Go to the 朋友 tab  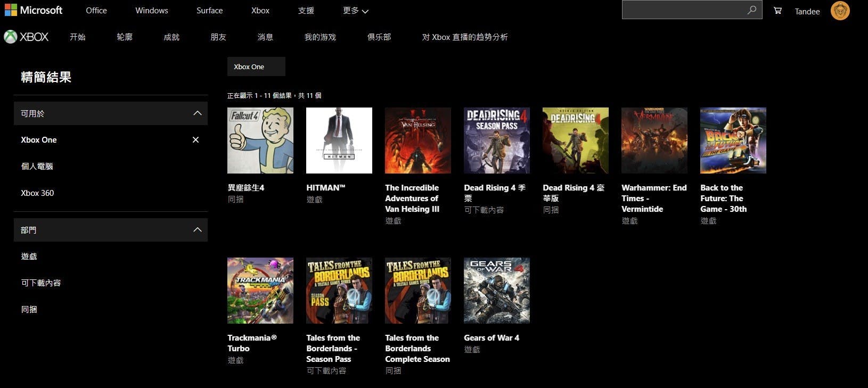(218, 37)
